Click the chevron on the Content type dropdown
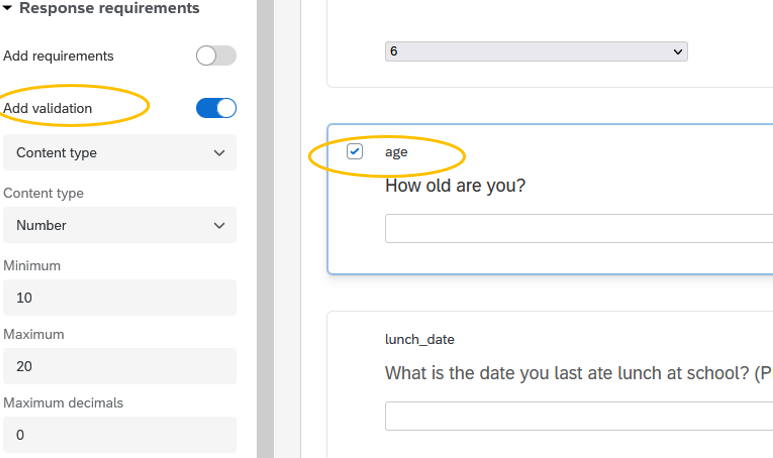Screen dimensions: 773x458 click(219, 153)
